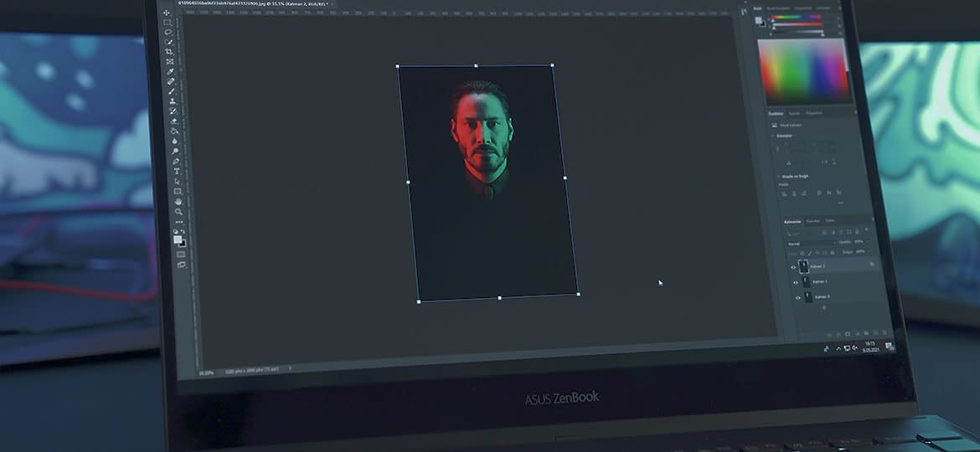Click the taskbar clock showing 16:15

(x=870, y=347)
